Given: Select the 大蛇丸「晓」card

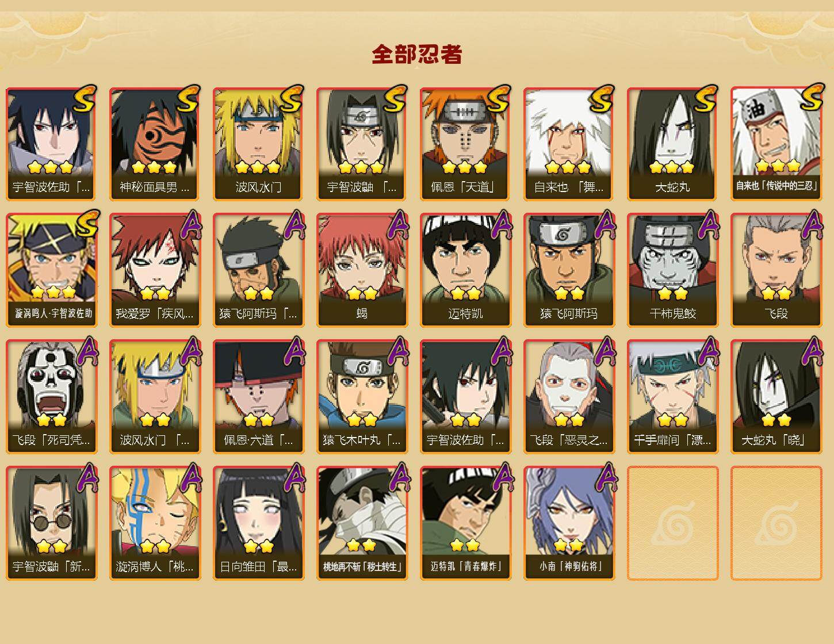Looking at the screenshot, I should 776,397.
